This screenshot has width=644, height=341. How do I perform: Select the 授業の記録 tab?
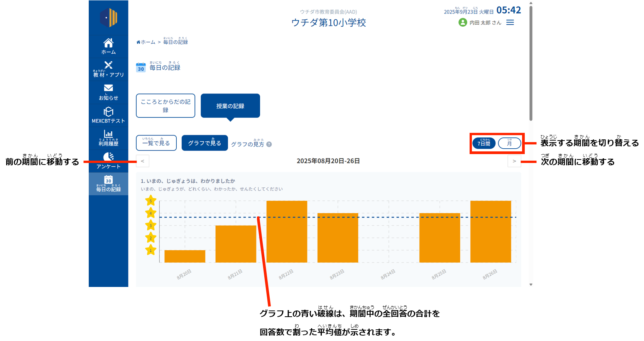pyautogui.click(x=230, y=106)
